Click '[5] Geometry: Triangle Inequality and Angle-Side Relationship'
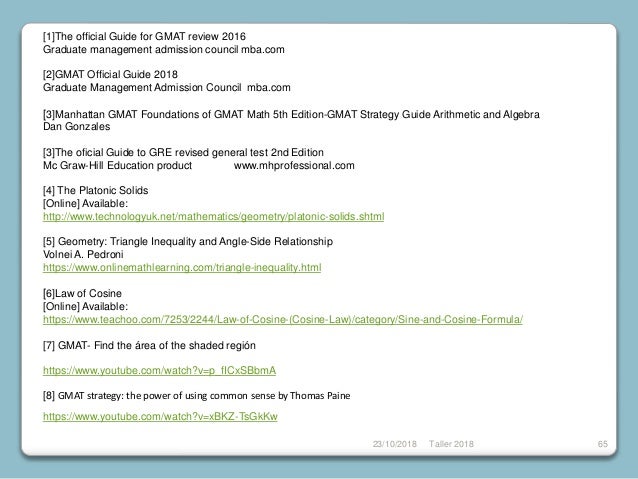 [x=188, y=242]
